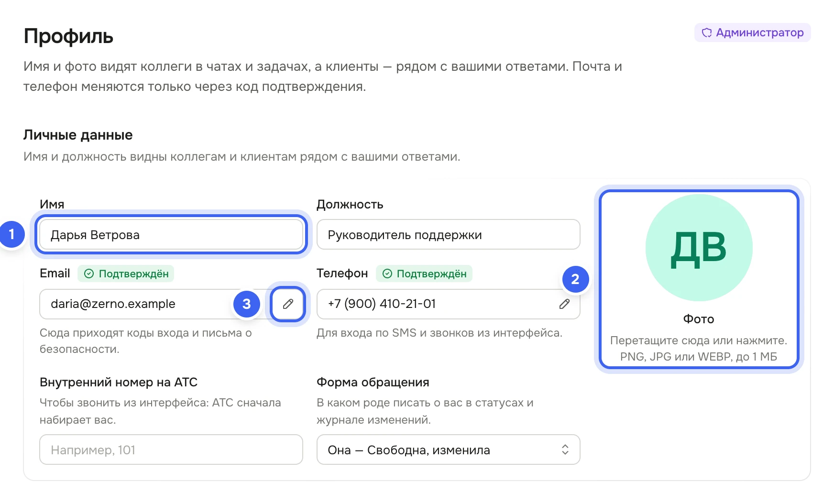Viewport: 834px width, 504px height.
Task: Click the email field daria@zerno.example
Action: 171,304
